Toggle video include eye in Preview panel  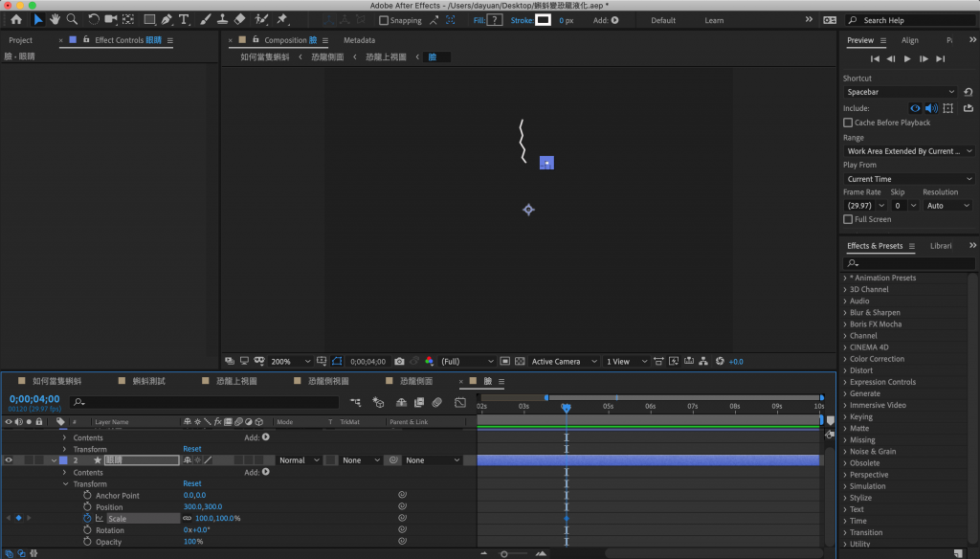coord(915,108)
